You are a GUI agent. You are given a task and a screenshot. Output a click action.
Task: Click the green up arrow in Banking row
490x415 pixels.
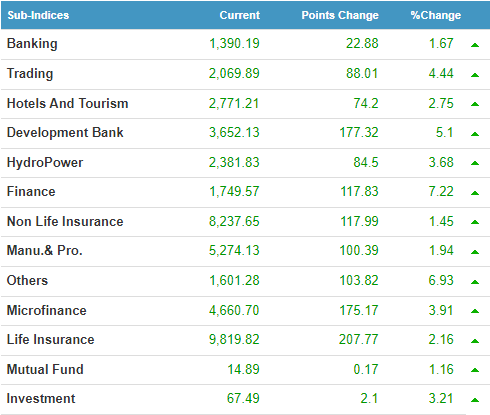point(475,45)
